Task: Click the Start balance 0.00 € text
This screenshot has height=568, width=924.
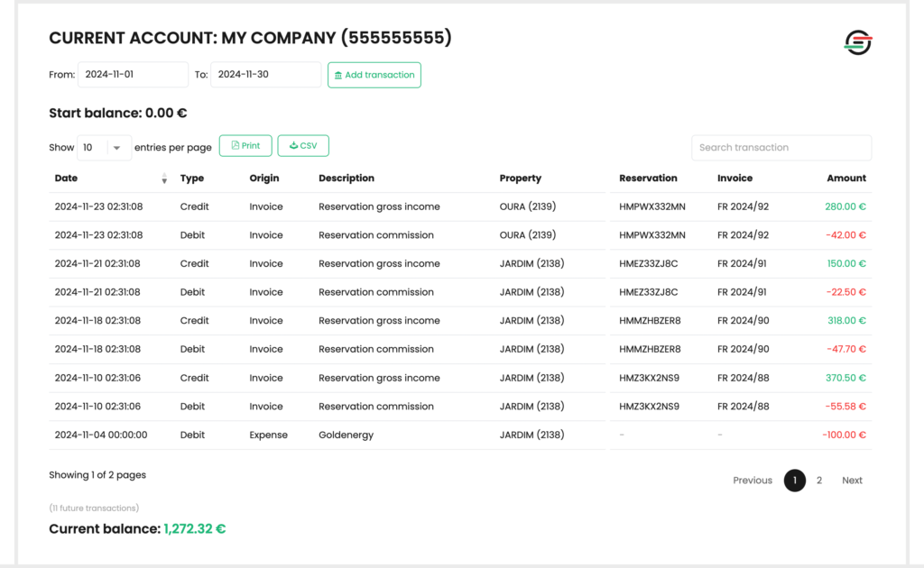Action: point(118,113)
